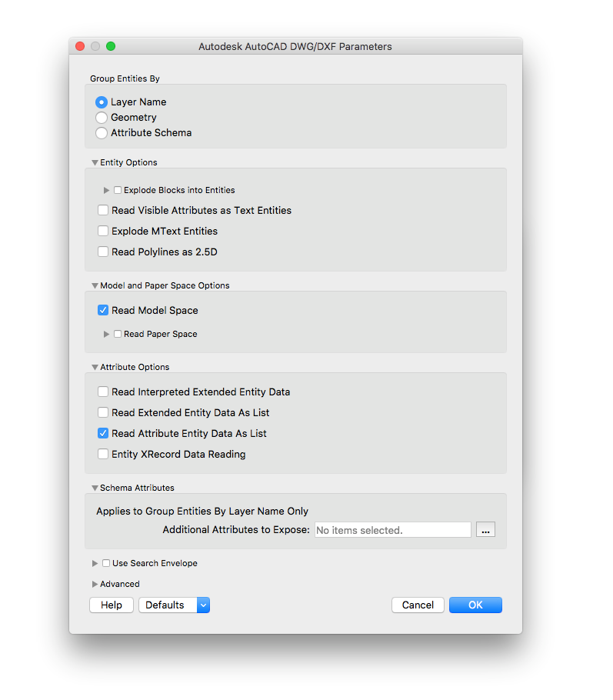Disable Read Attribute Entity Data As List
613x700 pixels.
coord(103,434)
